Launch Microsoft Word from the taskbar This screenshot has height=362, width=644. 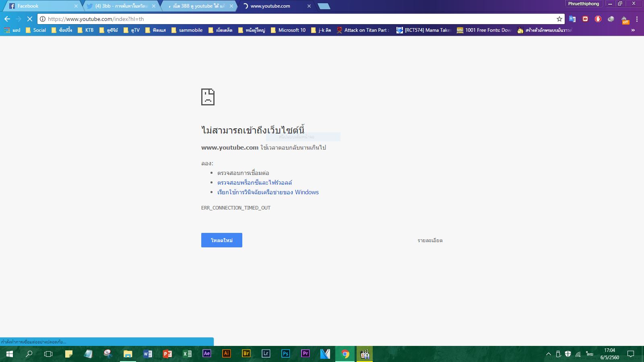pos(148,354)
